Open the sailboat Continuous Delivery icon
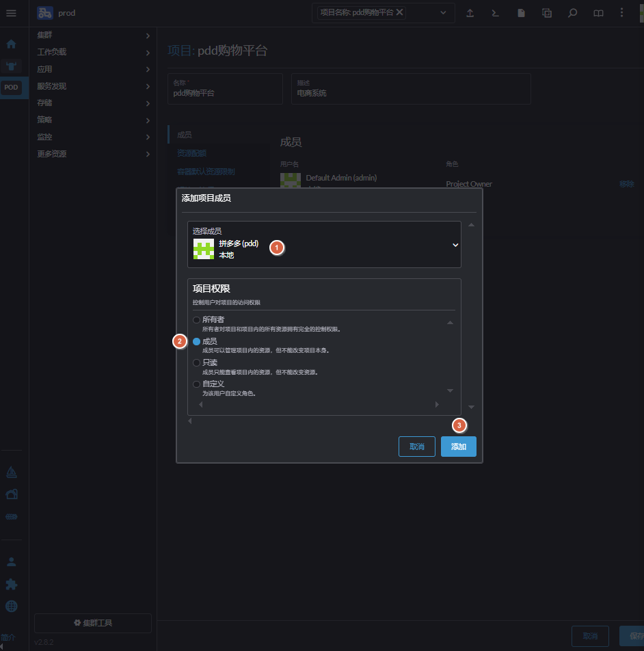The width and height of the screenshot is (644, 651). [x=11, y=472]
